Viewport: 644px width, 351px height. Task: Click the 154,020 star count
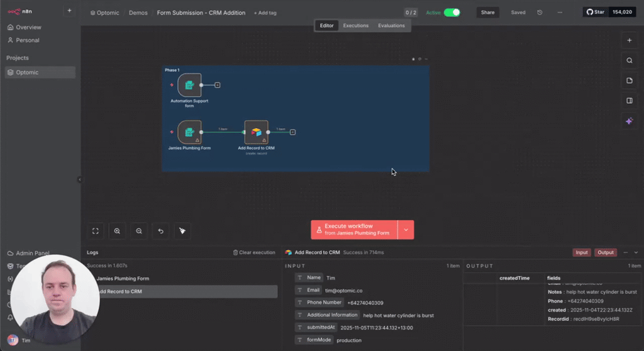pyautogui.click(x=622, y=12)
